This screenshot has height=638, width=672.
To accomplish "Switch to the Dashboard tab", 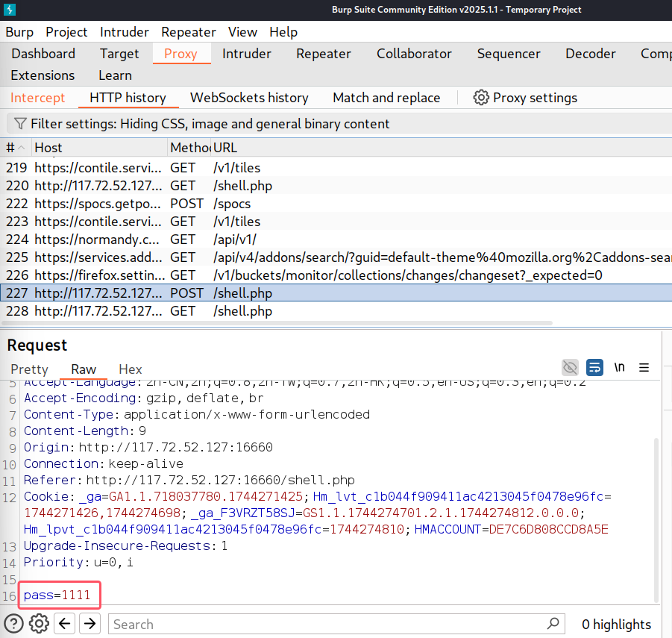I will 43,54.
